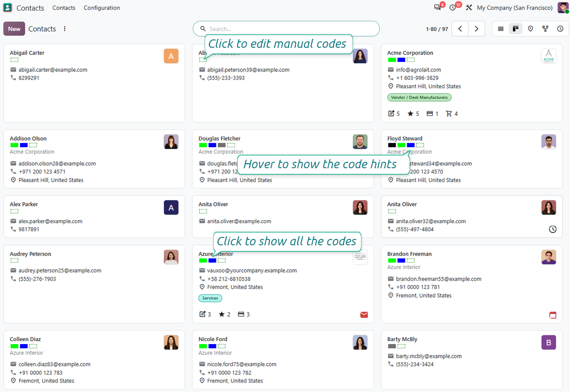
Task: Go to next page of contacts
Action: (477, 29)
